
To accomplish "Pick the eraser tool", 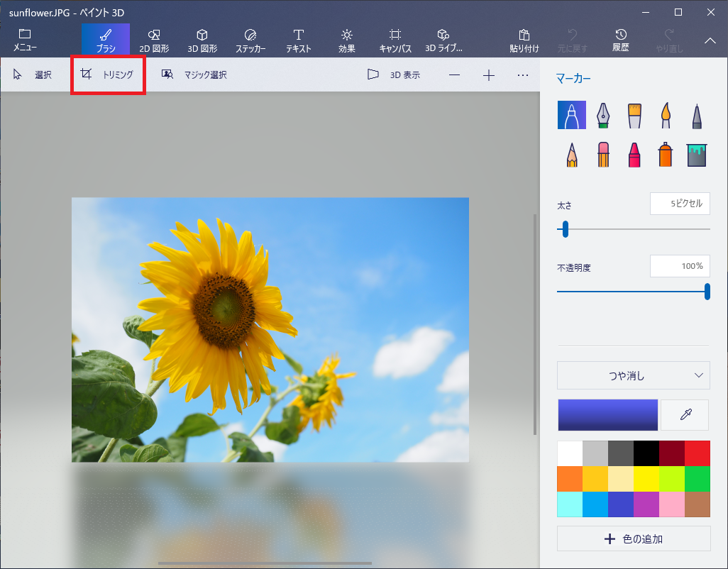I will coord(603,154).
